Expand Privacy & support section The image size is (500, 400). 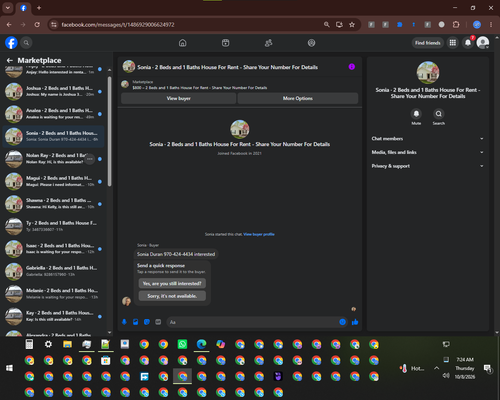tap(428, 166)
